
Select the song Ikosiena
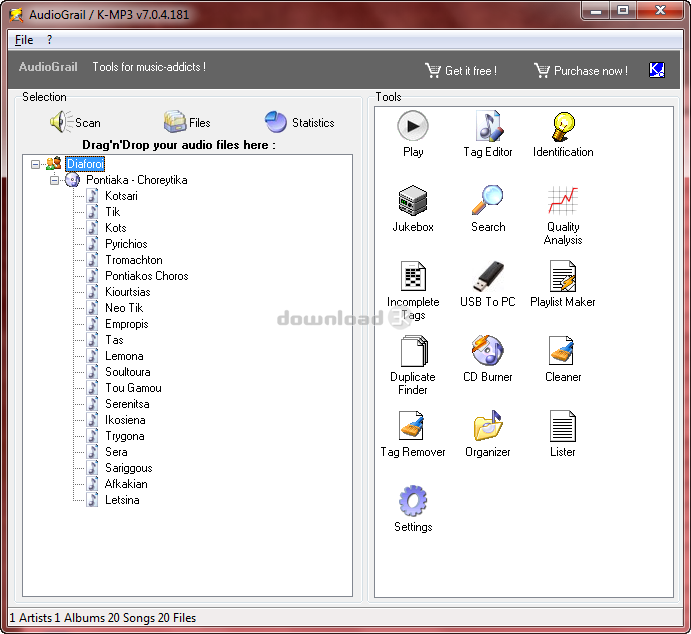(x=125, y=420)
